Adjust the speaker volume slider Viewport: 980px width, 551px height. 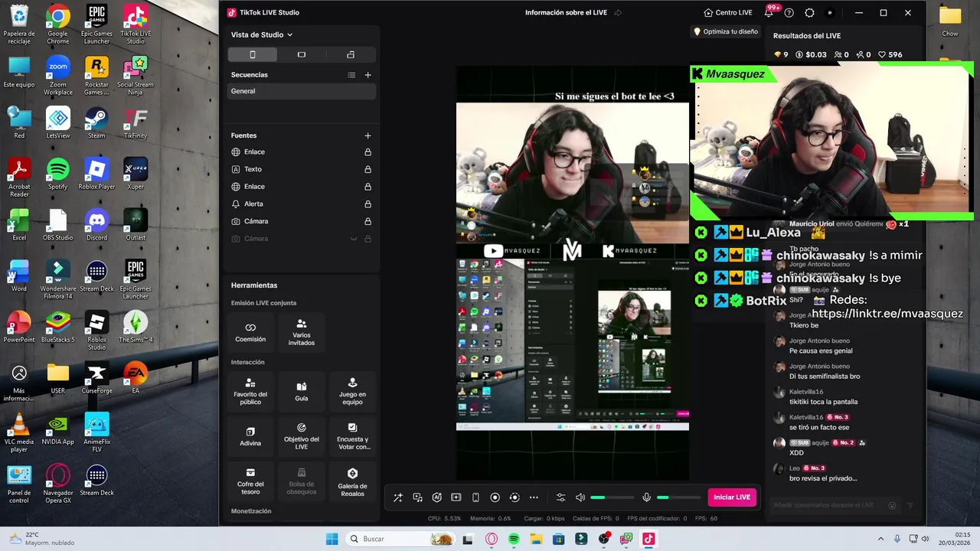pos(612,497)
